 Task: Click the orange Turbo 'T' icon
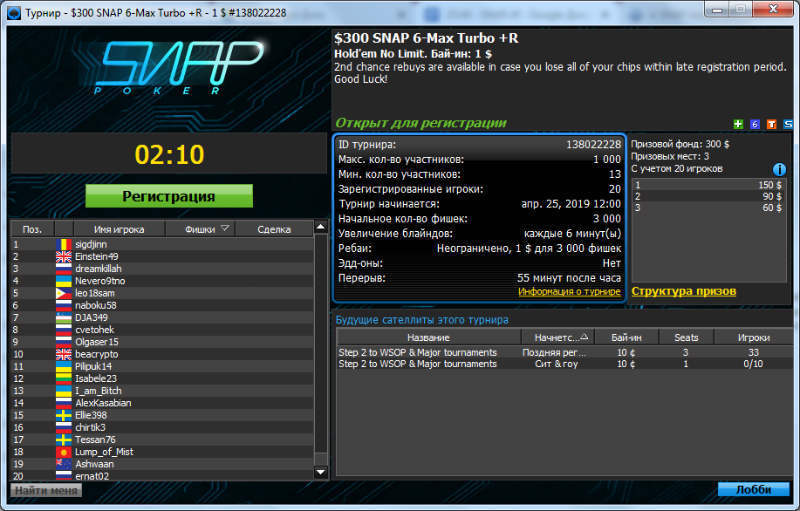770,124
